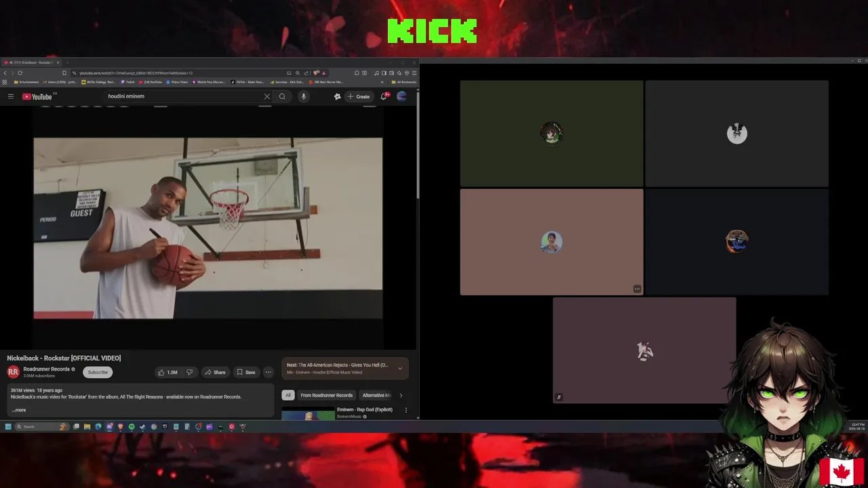Start voice search with the microphone
The height and width of the screenshot is (488, 868).
(x=303, y=96)
